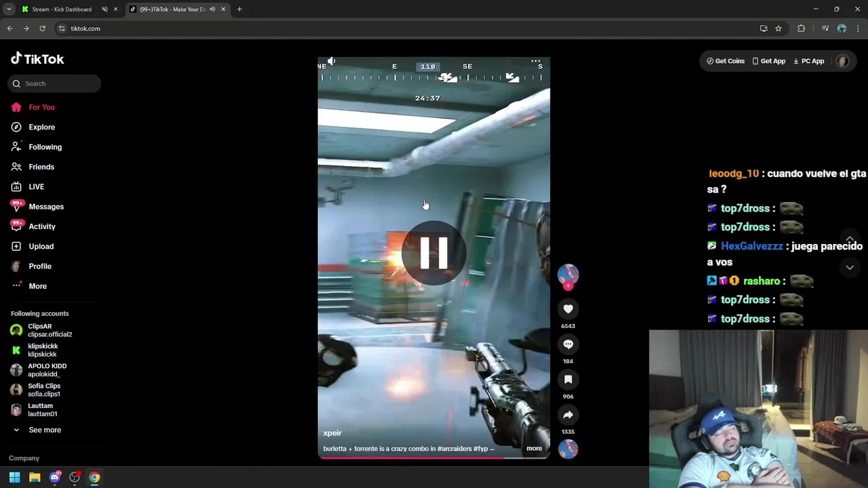This screenshot has width=868, height=488.
Task: Open the Chrome extensions menu
Action: point(802,28)
